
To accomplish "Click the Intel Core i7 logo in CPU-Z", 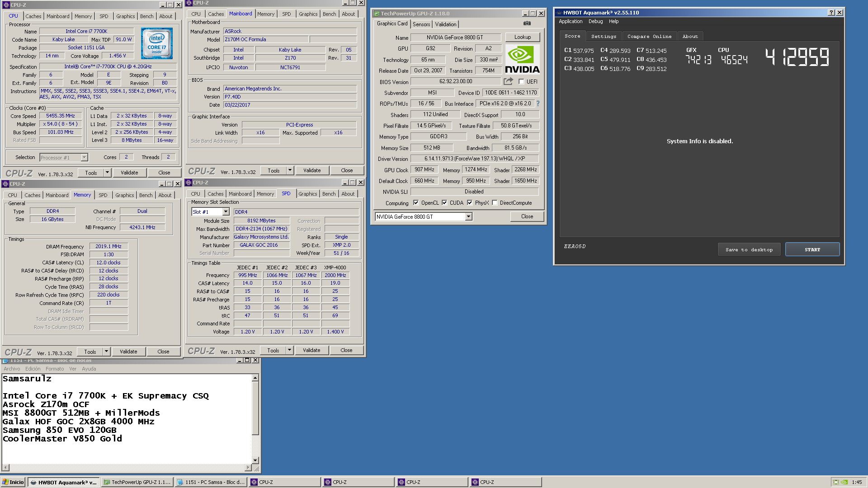I will coord(157,43).
